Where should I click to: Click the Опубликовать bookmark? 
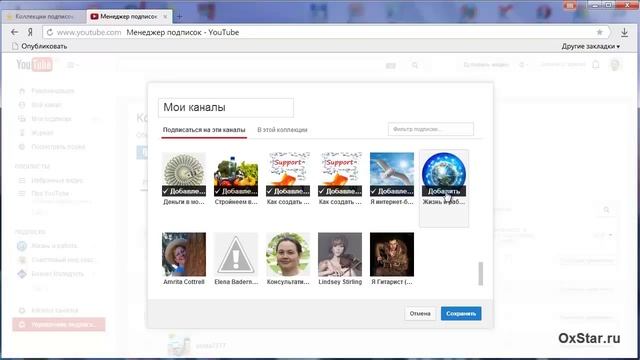[x=40, y=46]
